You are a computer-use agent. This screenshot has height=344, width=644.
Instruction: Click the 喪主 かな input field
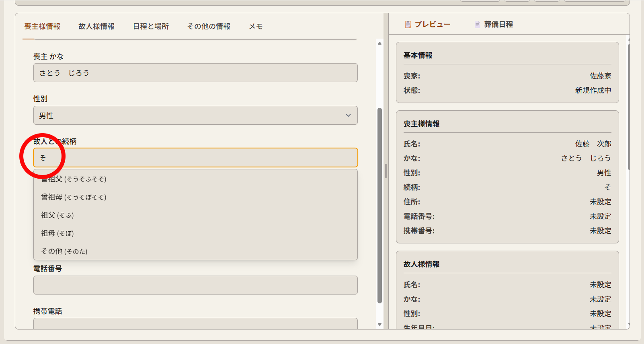(195, 73)
